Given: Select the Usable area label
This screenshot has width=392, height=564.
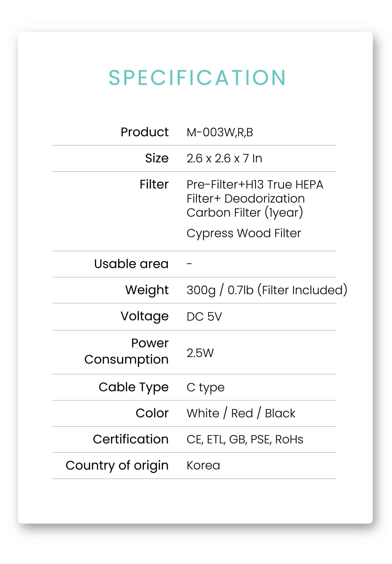Looking at the screenshot, I should point(131,264).
